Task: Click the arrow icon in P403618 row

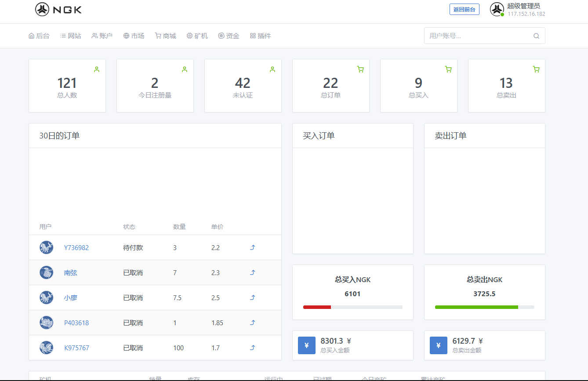Action: click(x=253, y=323)
